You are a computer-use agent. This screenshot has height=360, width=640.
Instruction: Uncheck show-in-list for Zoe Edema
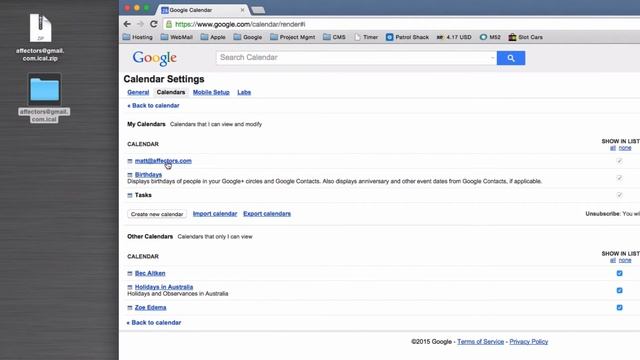pyautogui.click(x=619, y=307)
